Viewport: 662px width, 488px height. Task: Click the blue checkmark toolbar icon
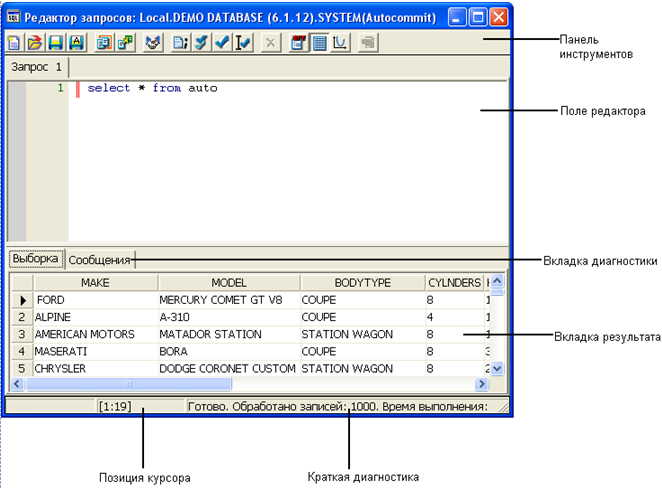(221, 44)
